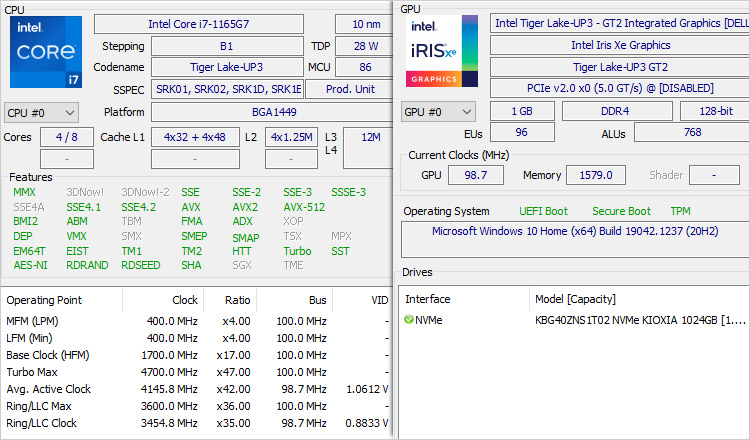Click the SSE4.2 feature label
This screenshot has height=440, width=750.
139,207
